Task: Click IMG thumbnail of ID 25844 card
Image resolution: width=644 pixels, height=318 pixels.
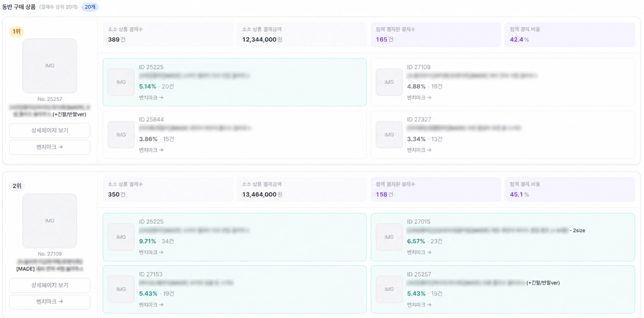Action: tap(121, 135)
